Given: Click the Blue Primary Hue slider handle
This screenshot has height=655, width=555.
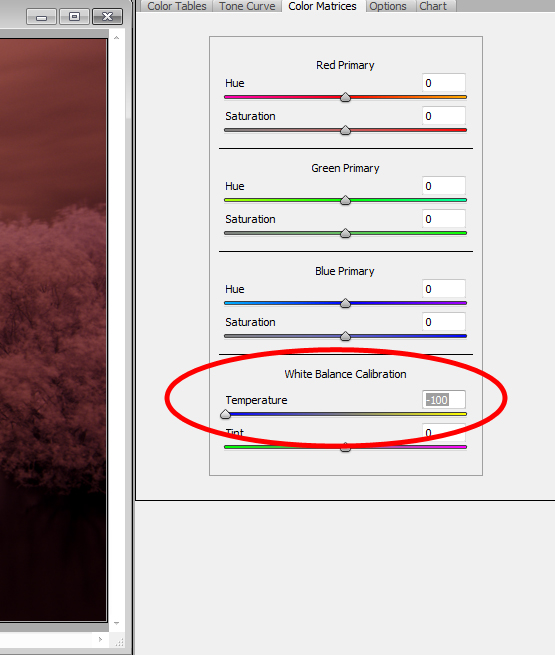Looking at the screenshot, I should pyautogui.click(x=345, y=303).
